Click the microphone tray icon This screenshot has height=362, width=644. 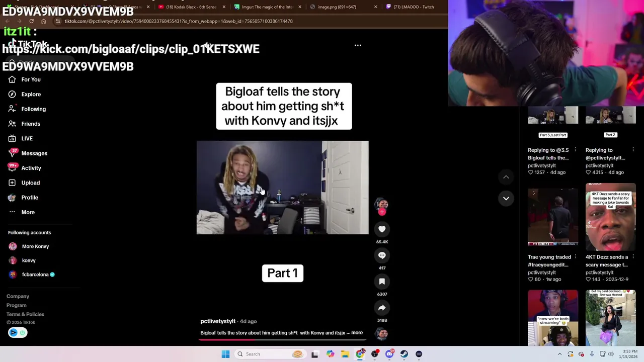(592, 354)
